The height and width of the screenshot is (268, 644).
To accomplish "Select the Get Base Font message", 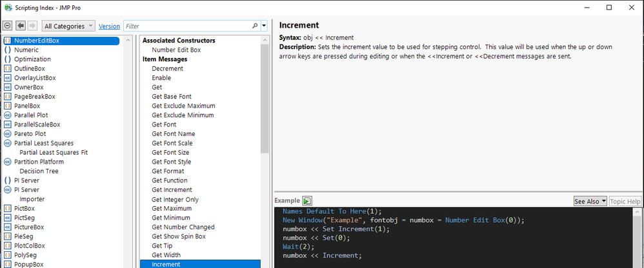I will click(x=171, y=96).
